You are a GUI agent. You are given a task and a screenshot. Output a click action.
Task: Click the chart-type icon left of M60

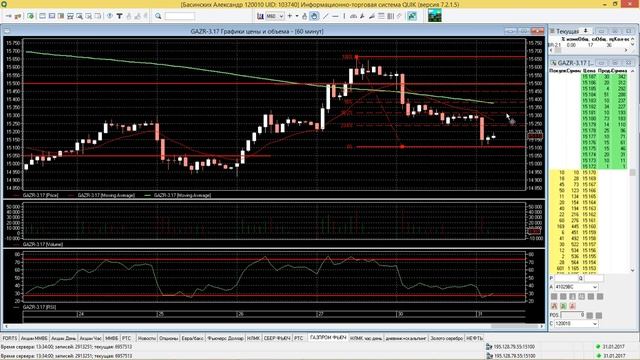260,16
